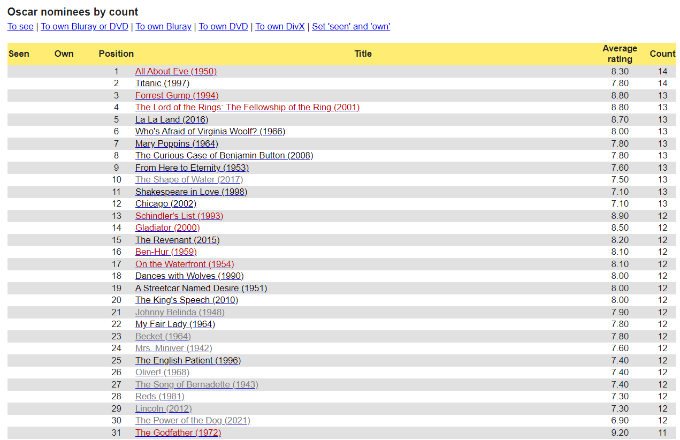The width and height of the screenshot is (680, 440).
Task: Select The Godfather (1972) title
Action: 178,432
